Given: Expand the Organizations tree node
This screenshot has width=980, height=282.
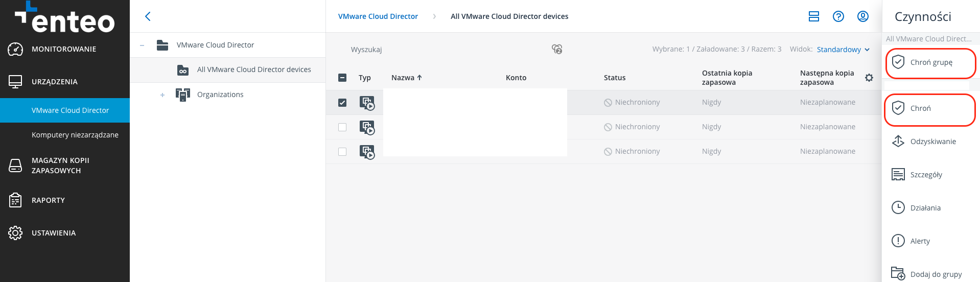Looking at the screenshot, I should [x=162, y=95].
